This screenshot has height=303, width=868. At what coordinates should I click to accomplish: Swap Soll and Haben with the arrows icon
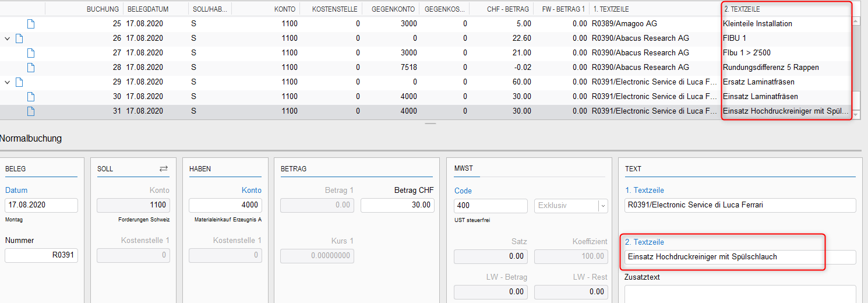point(164,168)
